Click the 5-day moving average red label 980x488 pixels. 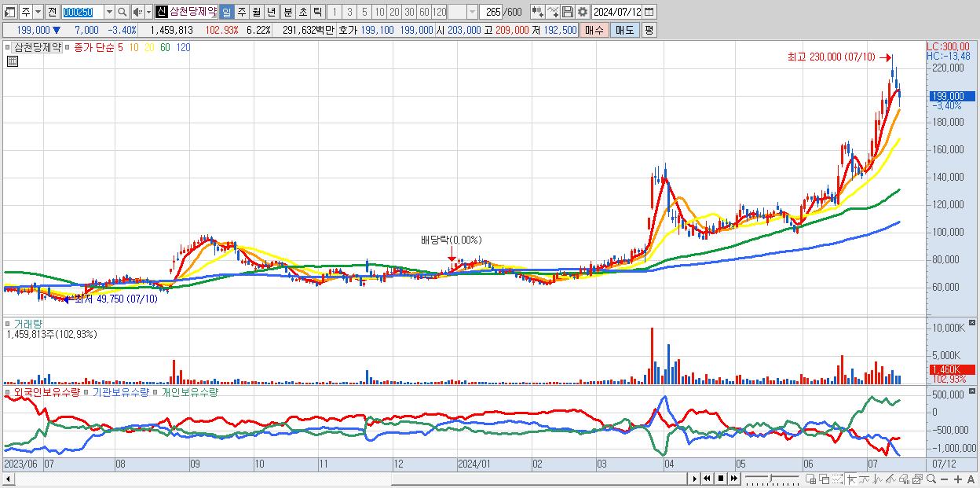[120, 47]
